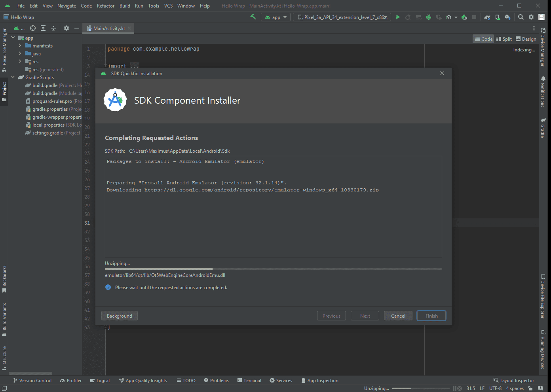Select local.properties in Gradle Scripts

(54, 125)
